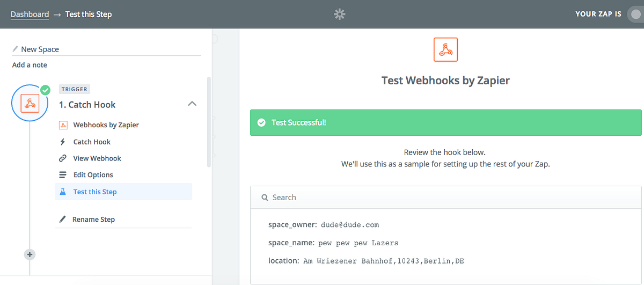Click the sidebar vertical scrollbar
Image resolution: width=644 pixels, height=285 pixels.
coord(209,121)
